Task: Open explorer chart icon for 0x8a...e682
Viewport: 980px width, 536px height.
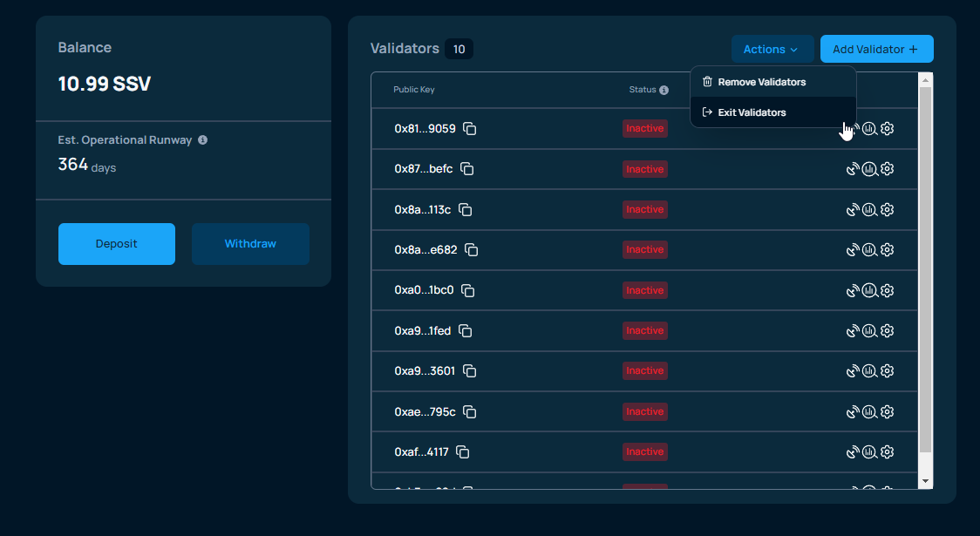Action: point(869,250)
